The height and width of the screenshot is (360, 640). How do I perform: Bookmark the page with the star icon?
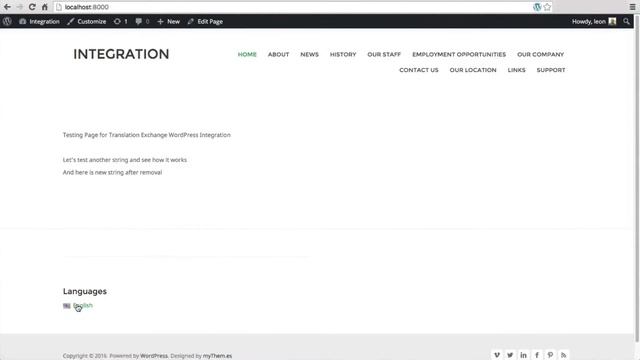coord(547,7)
